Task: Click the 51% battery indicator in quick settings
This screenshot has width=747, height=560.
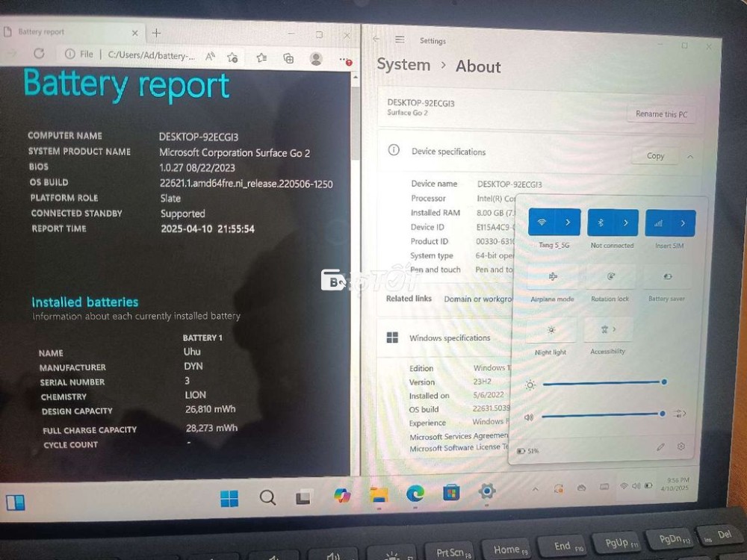Action: (528, 450)
